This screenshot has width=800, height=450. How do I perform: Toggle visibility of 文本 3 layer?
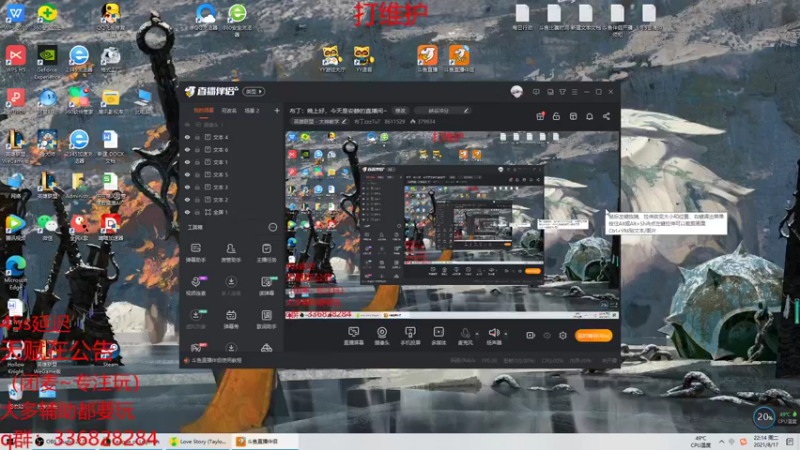pyautogui.click(x=187, y=187)
